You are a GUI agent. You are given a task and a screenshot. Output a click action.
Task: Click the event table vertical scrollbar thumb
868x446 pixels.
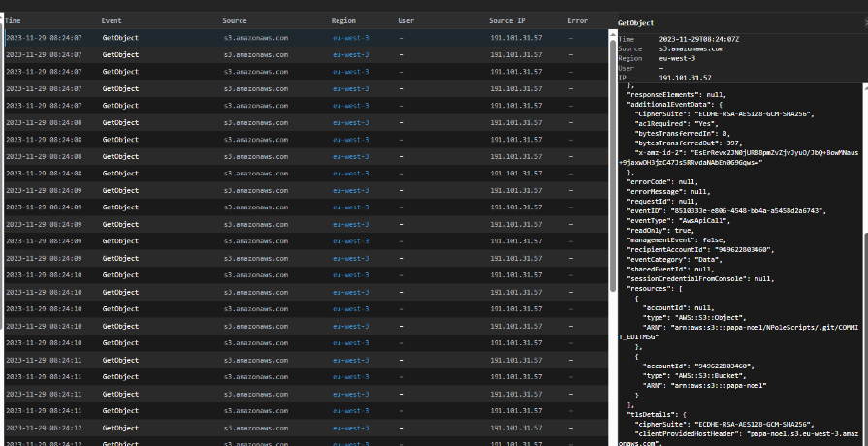point(613,165)
